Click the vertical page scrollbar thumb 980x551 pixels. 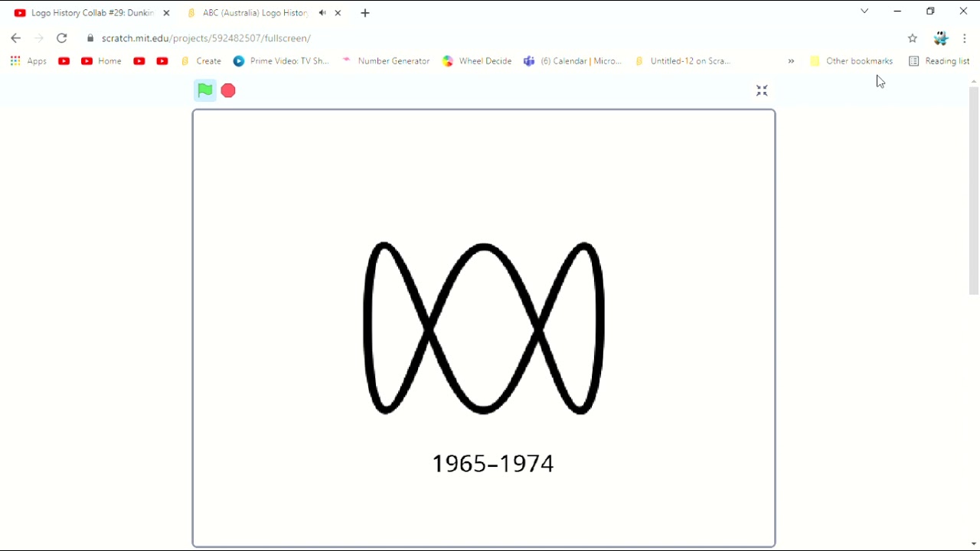point(974,190)
